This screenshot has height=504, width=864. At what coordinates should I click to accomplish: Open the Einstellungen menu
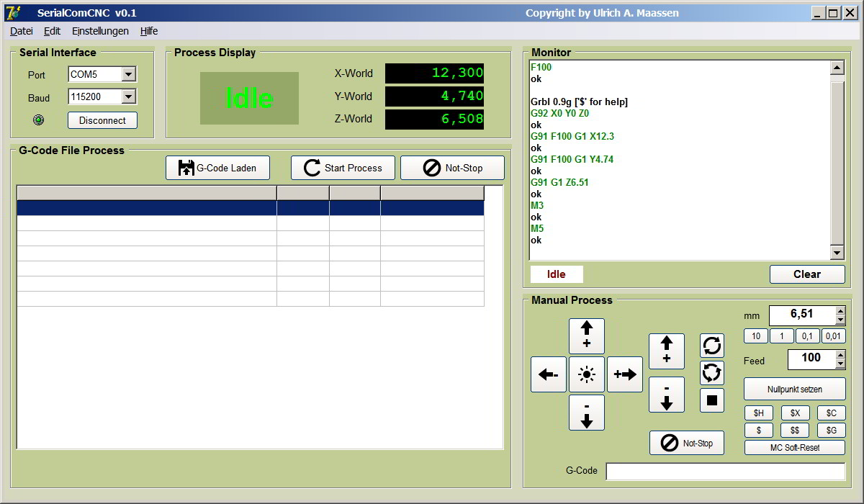click(100, 31)
